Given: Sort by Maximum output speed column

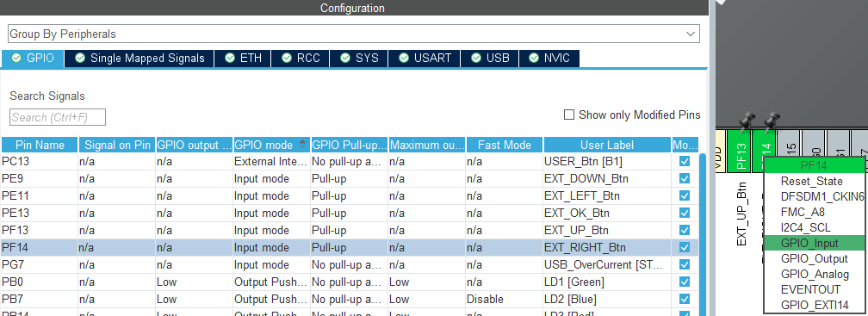Looking at the screenshot, I should tap(427, 145).
